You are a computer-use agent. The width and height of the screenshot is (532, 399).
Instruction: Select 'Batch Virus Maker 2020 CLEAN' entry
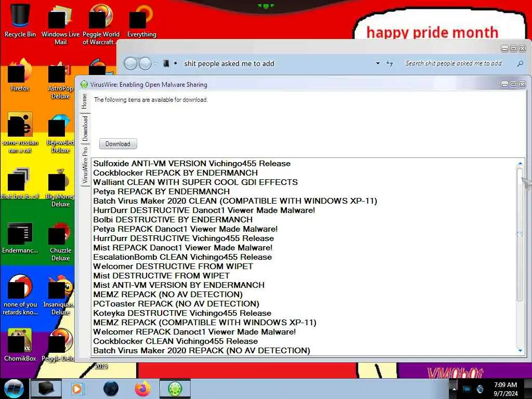(235, 201)
